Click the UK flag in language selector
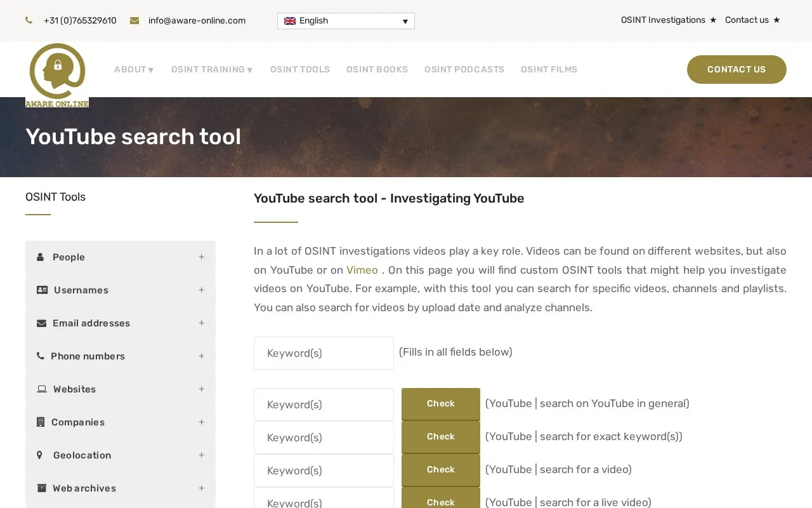This screenshot has height=508, width=812. click(290, 21)
